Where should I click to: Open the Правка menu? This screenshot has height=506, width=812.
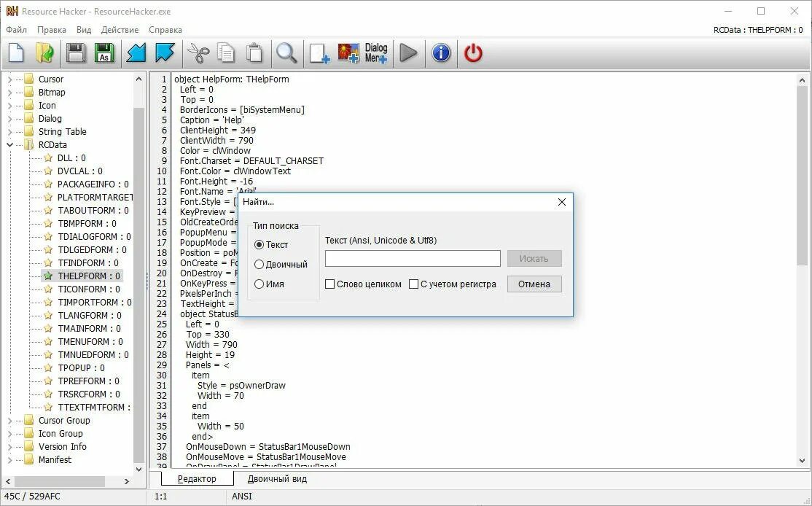coord(51,29)
